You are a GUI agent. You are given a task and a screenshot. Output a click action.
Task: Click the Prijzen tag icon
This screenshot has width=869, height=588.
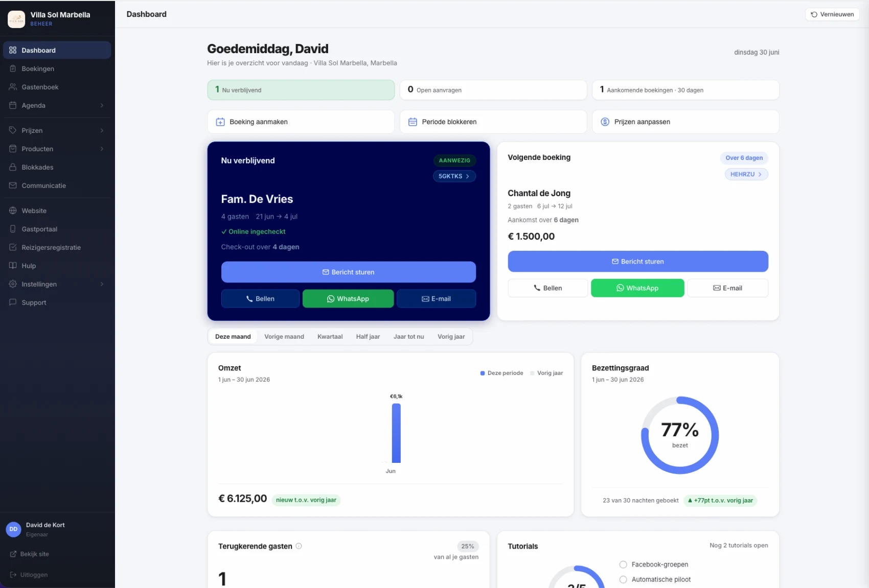[x=13, y=130]
